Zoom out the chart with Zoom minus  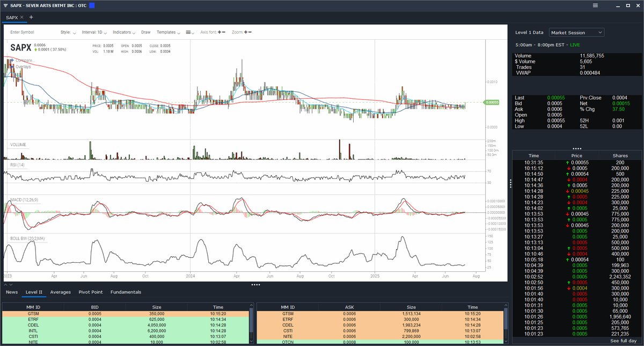(251, 32)
